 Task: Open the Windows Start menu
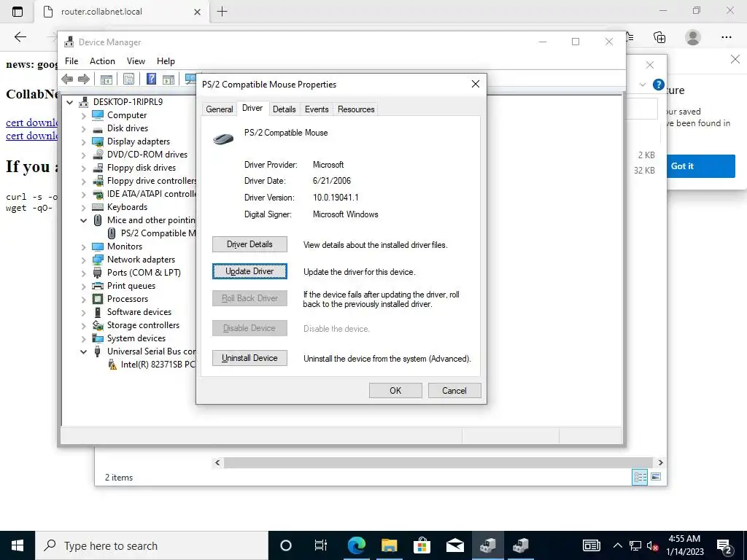18,545
